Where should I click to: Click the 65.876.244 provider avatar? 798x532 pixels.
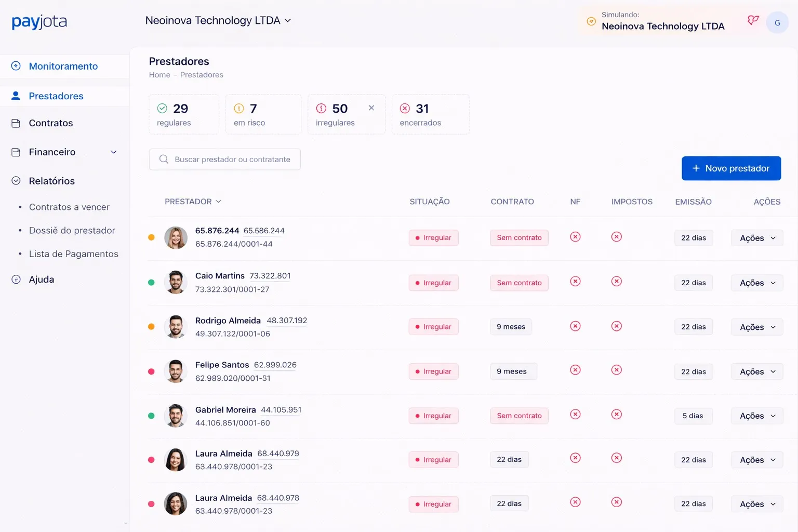176,238
